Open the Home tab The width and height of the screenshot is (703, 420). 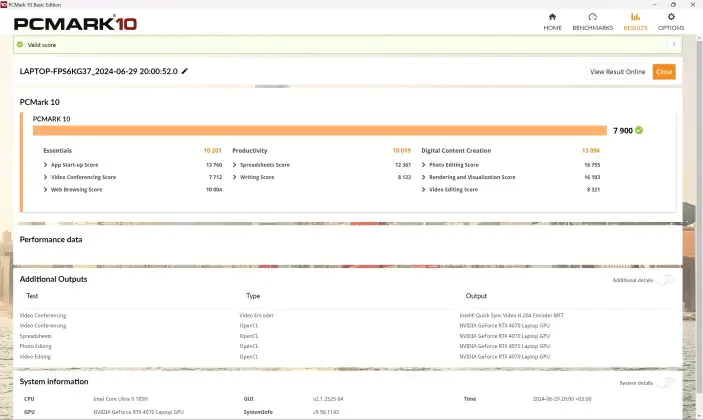pyautogui.click(x=552, y=22)
